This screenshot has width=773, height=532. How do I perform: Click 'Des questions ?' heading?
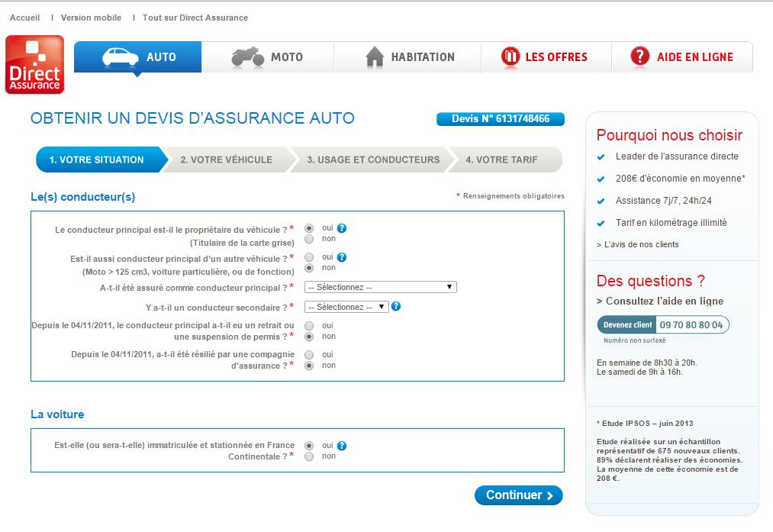click(651, 281)
